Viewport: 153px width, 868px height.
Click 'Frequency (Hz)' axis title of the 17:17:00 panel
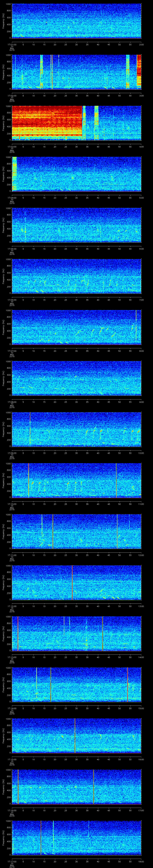tap(3, 838)
